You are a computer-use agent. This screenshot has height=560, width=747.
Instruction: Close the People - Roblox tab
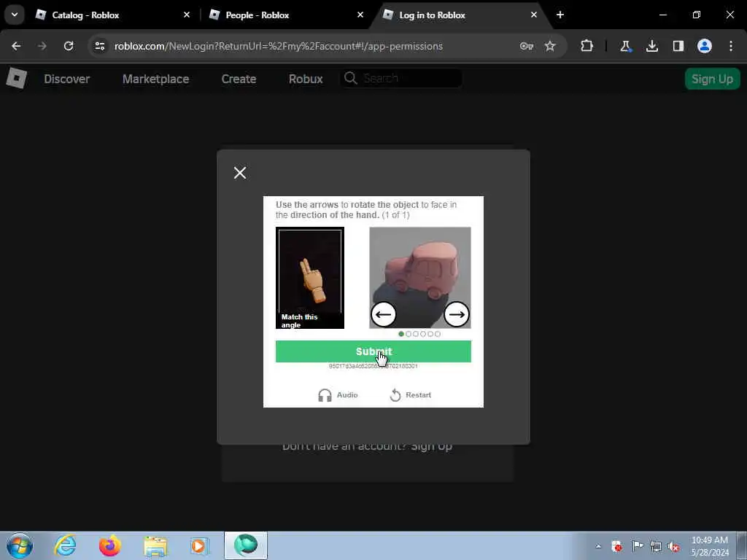(360, 15)
